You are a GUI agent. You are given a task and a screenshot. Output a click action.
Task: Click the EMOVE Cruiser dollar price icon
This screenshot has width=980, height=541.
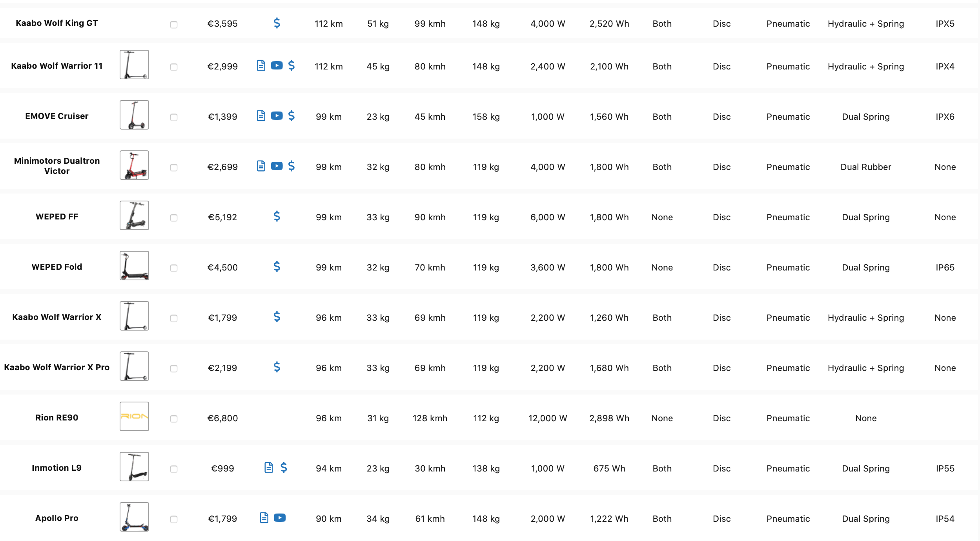291,116
